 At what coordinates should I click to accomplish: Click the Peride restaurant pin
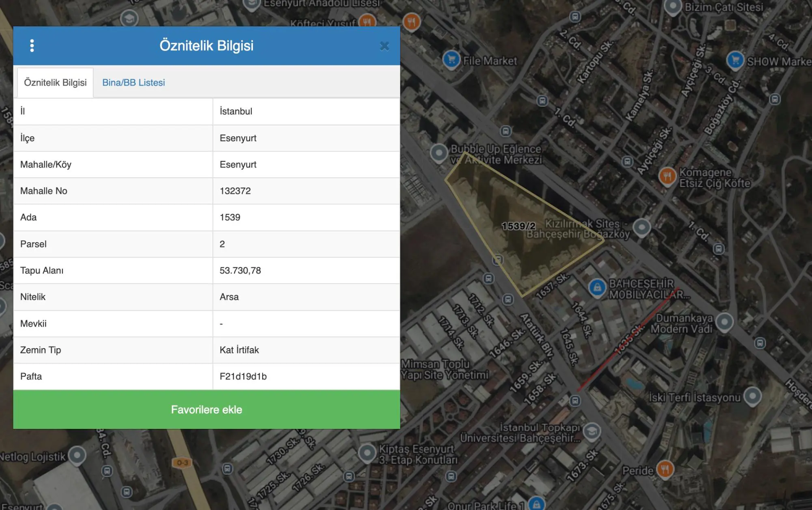click(x=665, y=470)
